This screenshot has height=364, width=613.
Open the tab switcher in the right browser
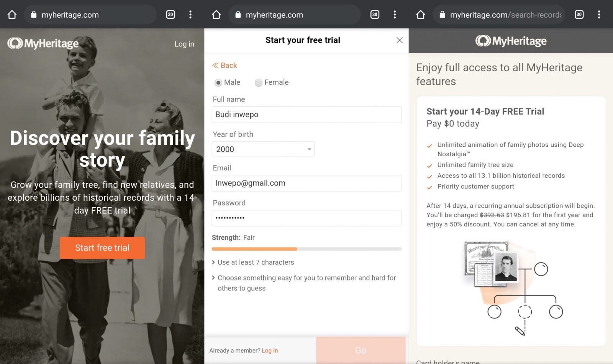click(579, 15)
